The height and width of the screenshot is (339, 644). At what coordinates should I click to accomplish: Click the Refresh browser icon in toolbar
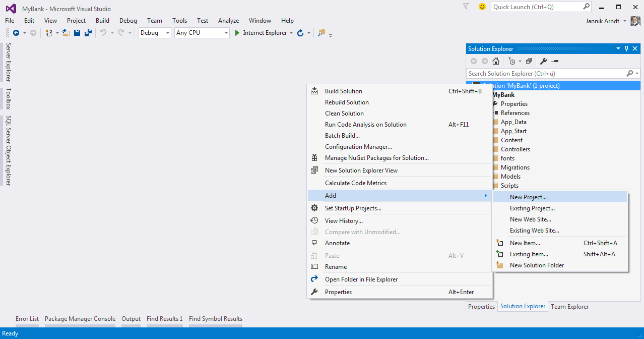300,33
